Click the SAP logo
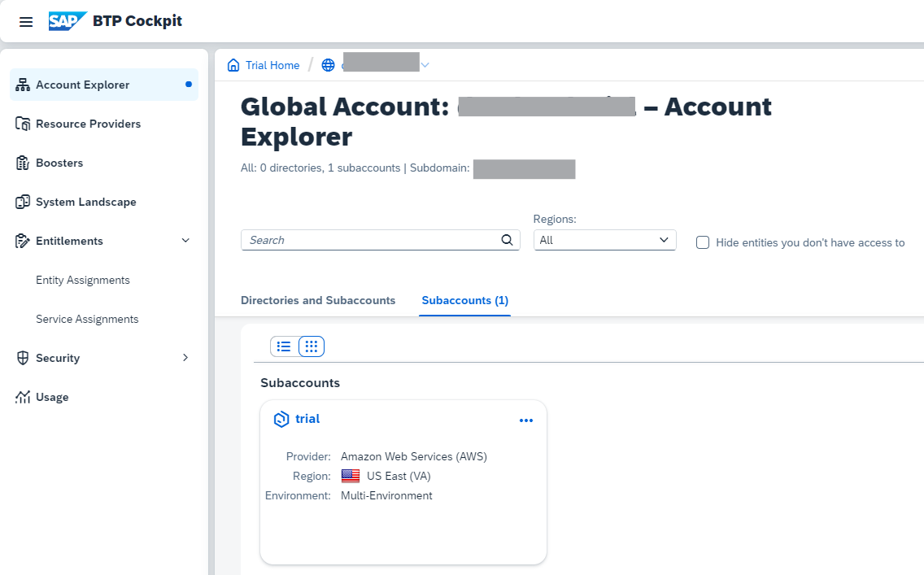924x575 pixels. pos(67,21)
